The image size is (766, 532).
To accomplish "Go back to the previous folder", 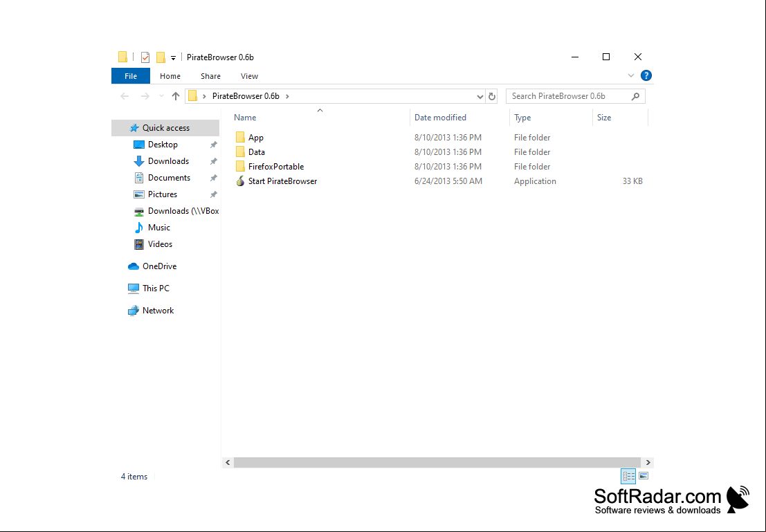I will coord(125,96).
